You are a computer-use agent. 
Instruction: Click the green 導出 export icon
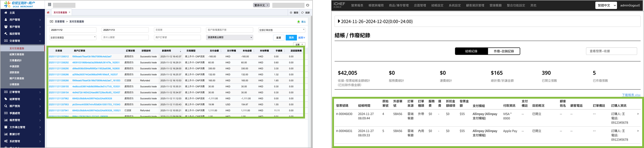point(299,22)
